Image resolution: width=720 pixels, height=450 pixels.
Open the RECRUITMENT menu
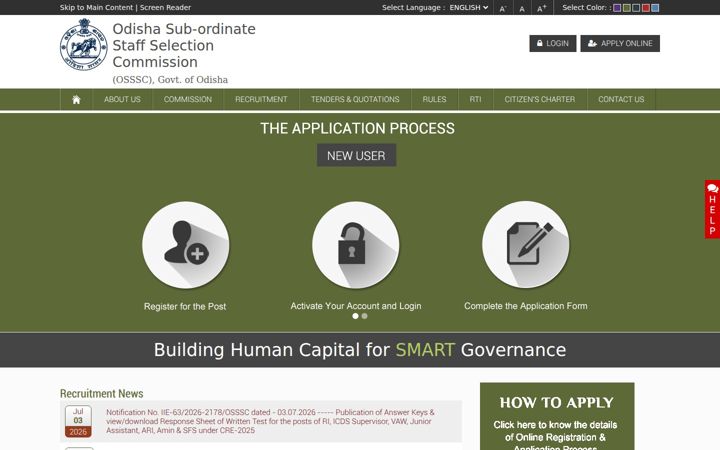pyautogui.click(x=261, y=99)
